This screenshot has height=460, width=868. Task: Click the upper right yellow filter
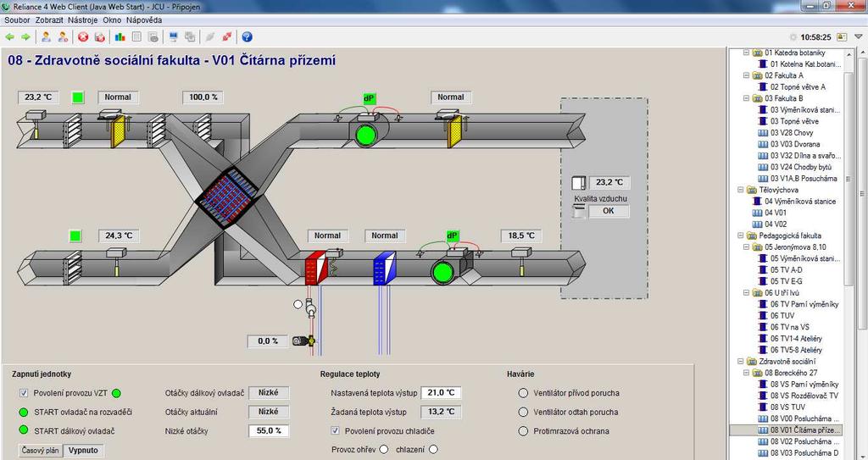click(x=454, y=131)
